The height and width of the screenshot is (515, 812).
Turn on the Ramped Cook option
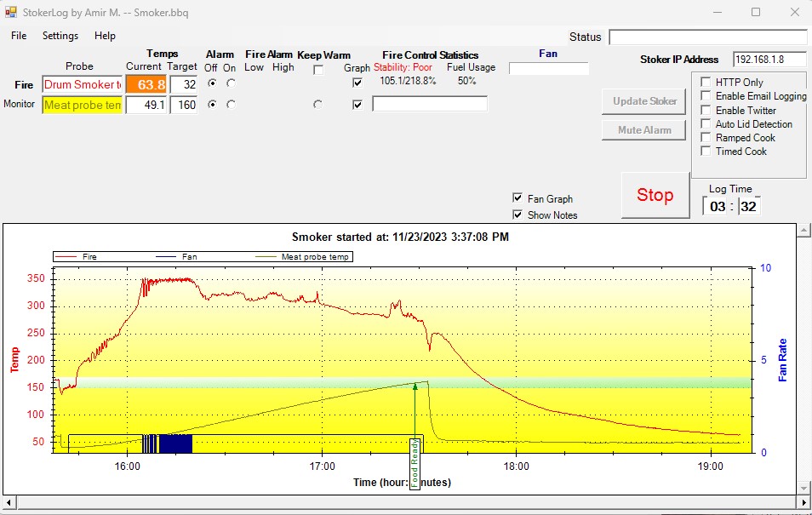pos(705,138)
